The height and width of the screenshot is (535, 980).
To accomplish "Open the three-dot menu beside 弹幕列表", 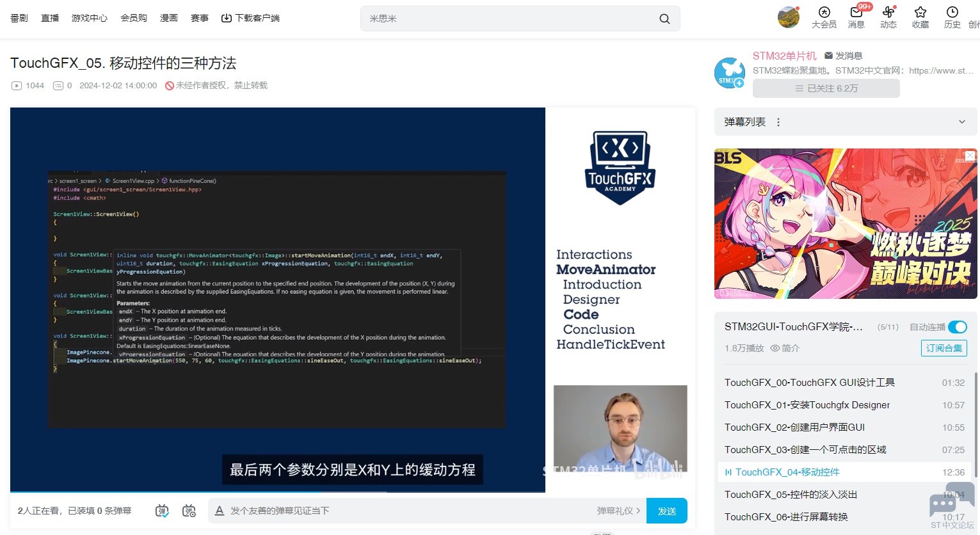I will (x=778, y=122).
